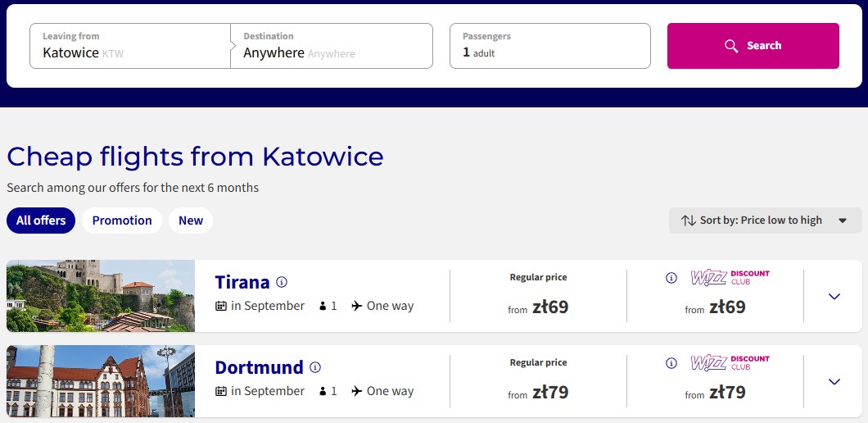Screen dimensions: 868x423
Task: Open Wizz Discount Club info in Dortmund row
Action: (x=671, y=363)
